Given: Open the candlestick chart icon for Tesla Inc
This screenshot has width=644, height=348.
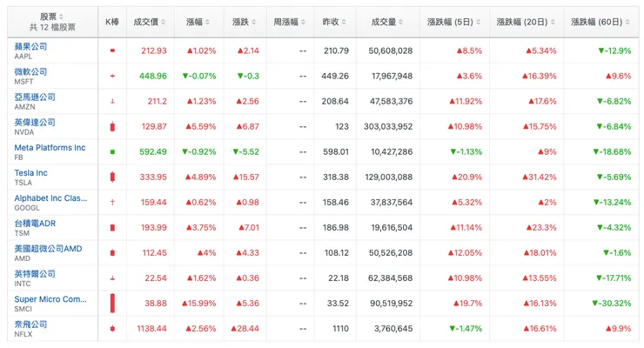Looking at the screenshot, I should (x=111, y=177).
